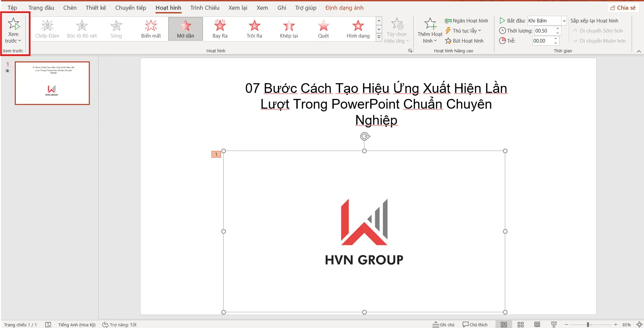Apply the Trôi Ra animation effect
644x328 pixels.
254,29
